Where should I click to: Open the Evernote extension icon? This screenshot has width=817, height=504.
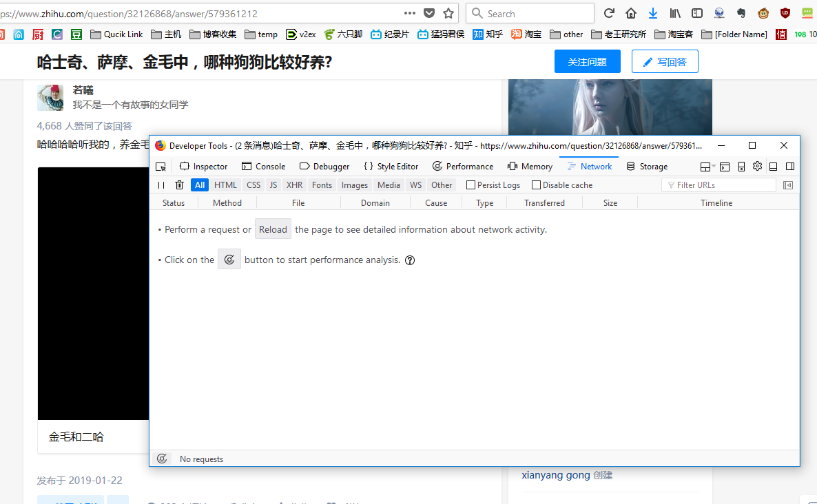click(741, 12)
